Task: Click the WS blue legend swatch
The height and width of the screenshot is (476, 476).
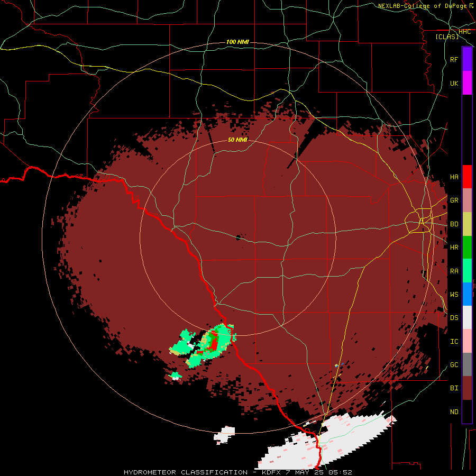Action: (x=467, y=294)
